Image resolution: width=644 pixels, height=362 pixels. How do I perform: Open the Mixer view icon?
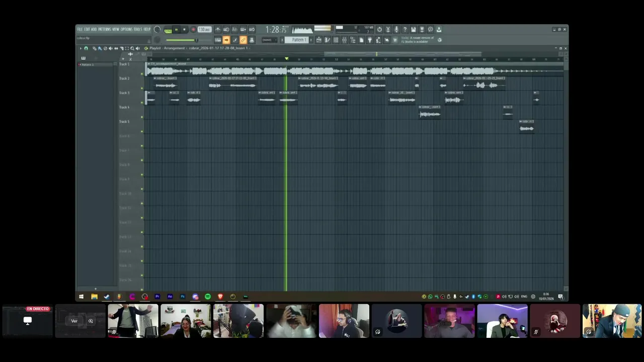[x=344, y=40]
